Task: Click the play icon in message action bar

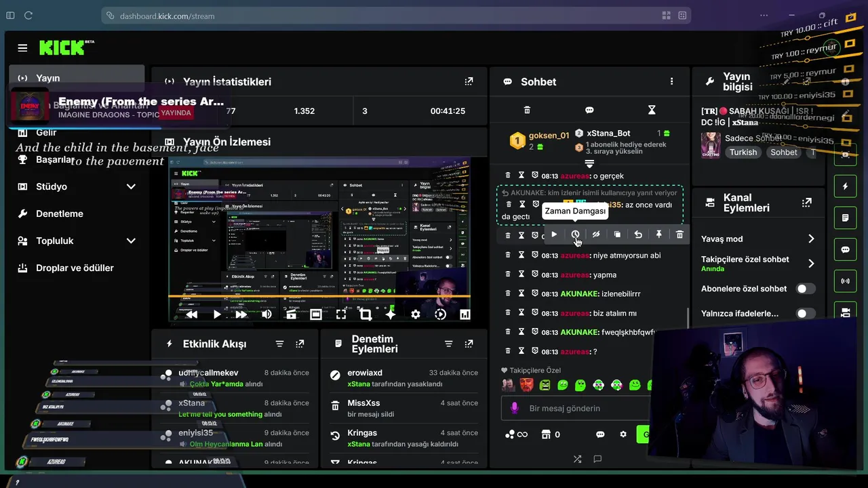Action: click(x=554, y=235)
